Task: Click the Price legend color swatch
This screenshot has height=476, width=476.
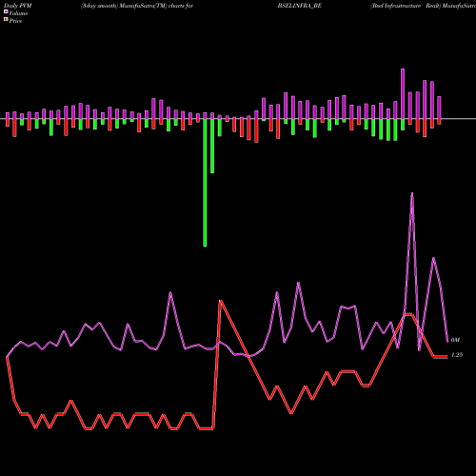Action: pos(6,20)
